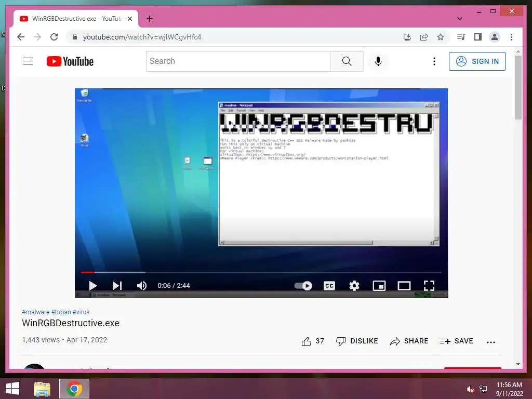Select the WinRGBDestructive.exe browser tab

tap(76, 19)
